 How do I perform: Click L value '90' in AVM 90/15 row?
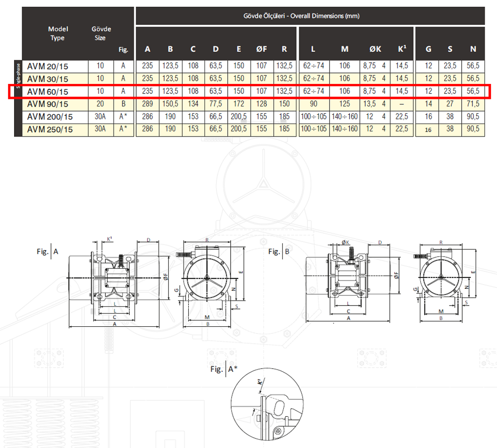pyautogui.click(x=314, y=104)
